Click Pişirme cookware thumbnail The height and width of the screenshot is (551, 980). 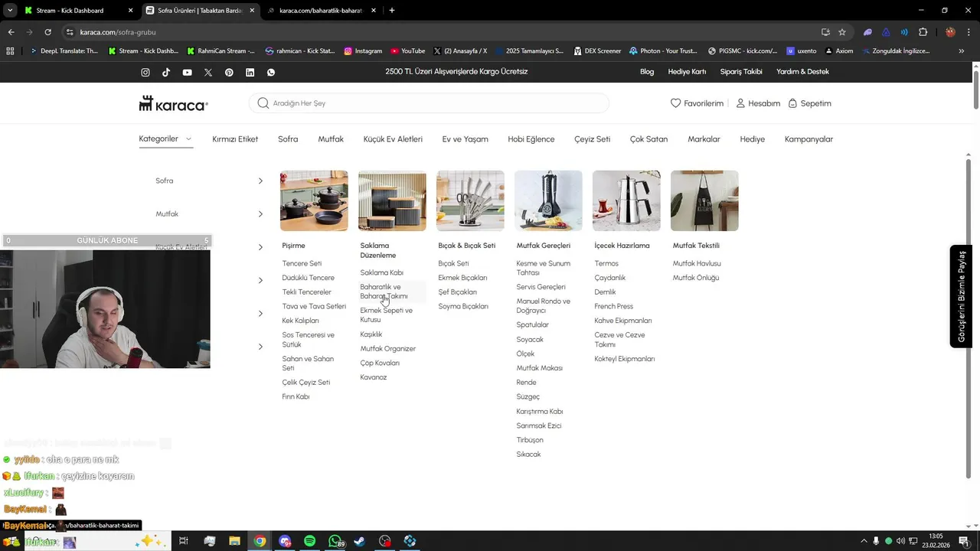(314, 201)
